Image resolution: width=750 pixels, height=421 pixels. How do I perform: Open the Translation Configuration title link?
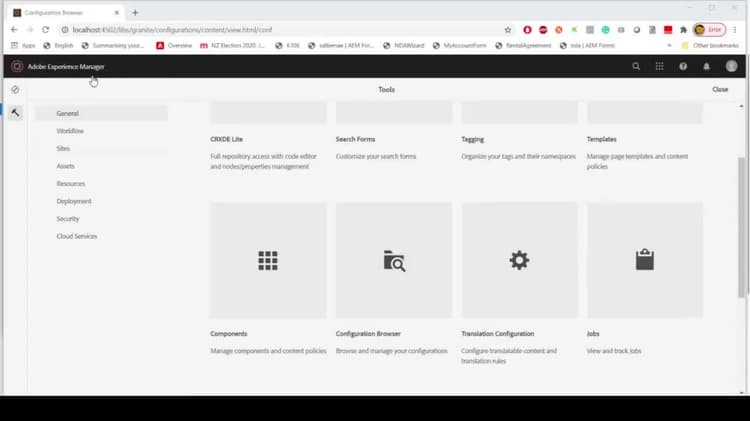[497, 334]
